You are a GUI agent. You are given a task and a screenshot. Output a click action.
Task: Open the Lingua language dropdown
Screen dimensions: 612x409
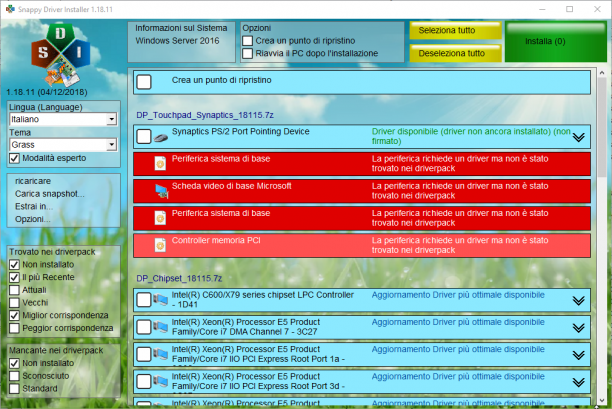(x=112, y=119)
